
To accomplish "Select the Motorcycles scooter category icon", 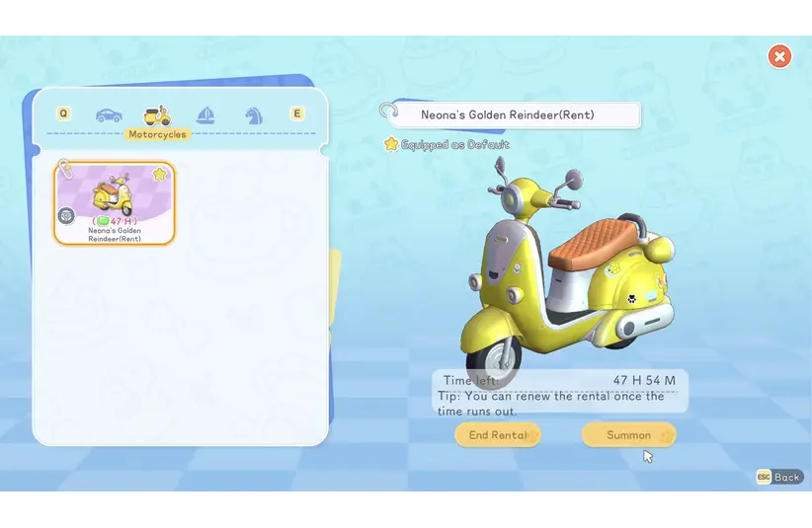I will [157, 115].
